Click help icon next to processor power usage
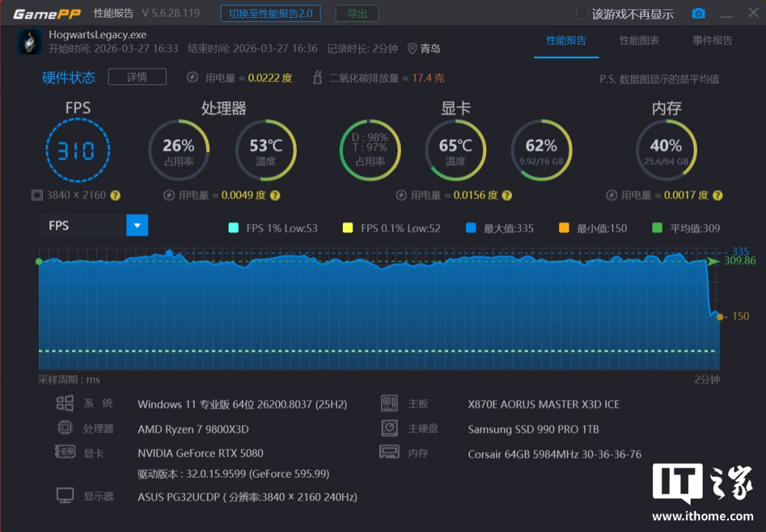 click(275, 195)
